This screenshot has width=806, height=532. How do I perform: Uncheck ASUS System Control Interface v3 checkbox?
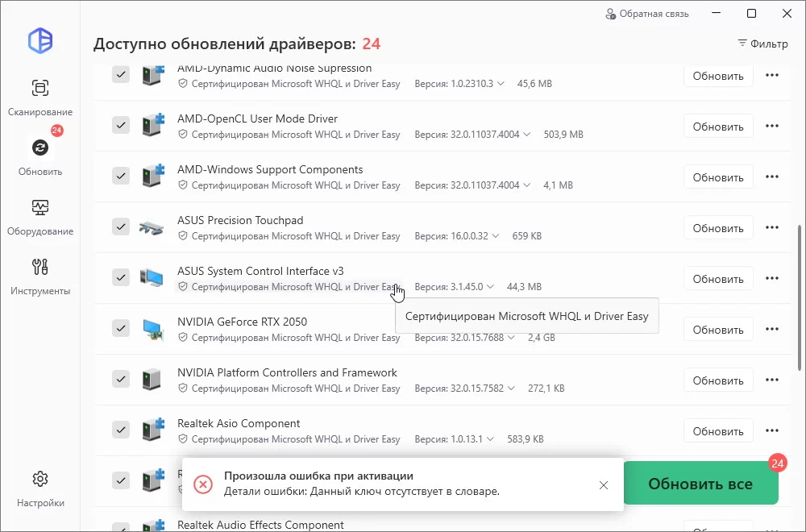[x=121, y=277]
